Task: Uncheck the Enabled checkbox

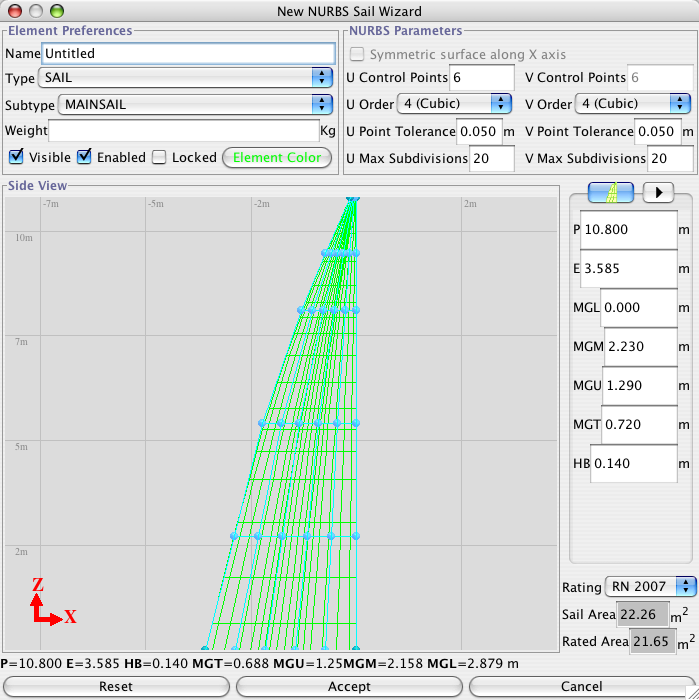Action: pos(84,157)
